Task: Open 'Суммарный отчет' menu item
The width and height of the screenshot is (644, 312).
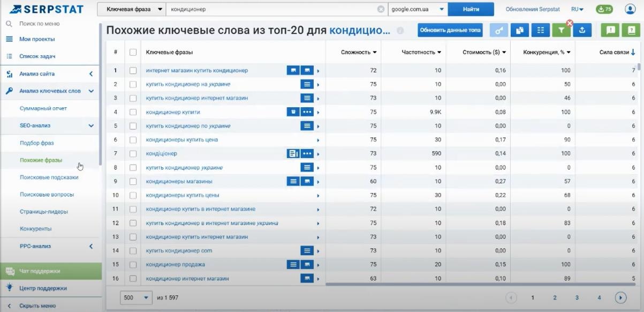Action: coord(43,108)
